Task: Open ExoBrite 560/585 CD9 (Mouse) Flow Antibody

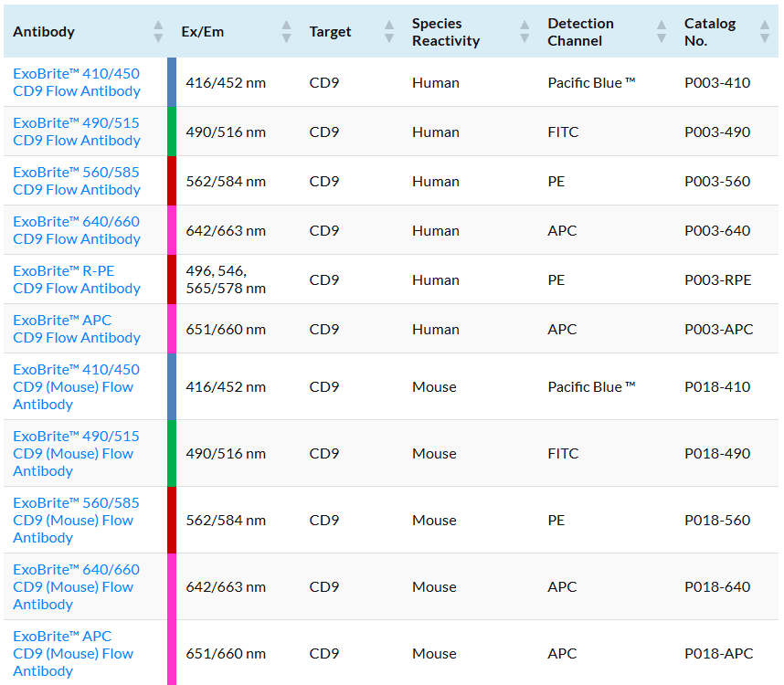Action: (x=76, y=520)
